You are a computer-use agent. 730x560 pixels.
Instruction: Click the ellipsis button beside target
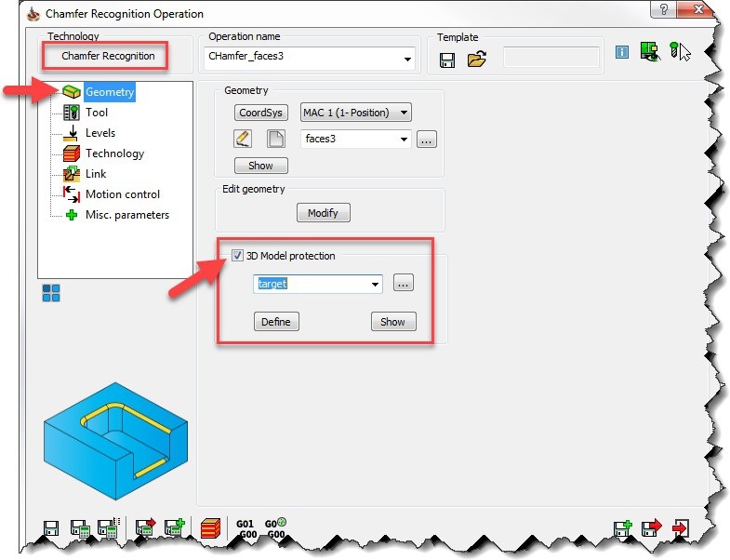[x=404, y=283]
